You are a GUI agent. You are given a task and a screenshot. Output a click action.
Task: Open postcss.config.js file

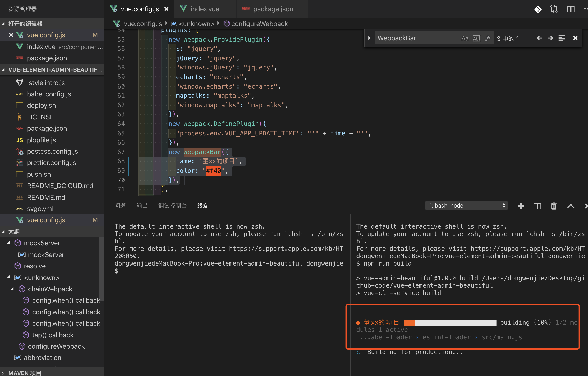point(52,152)
